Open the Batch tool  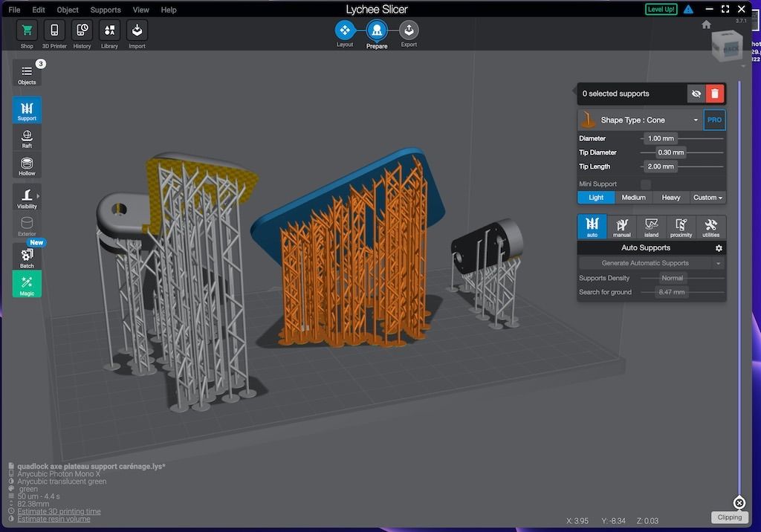coord(27,257)
